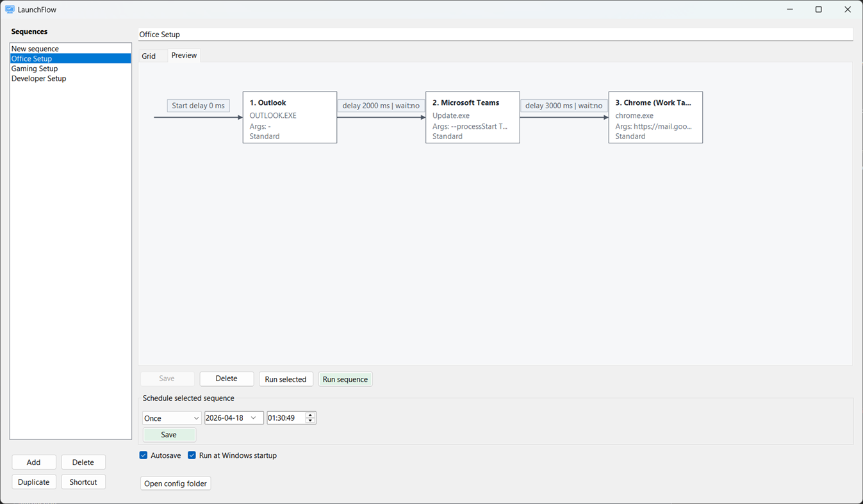This screenshot has width=863, height=504.
Task: Click the 'delay 3000 ms | wait:no' label
Action: 564,106
